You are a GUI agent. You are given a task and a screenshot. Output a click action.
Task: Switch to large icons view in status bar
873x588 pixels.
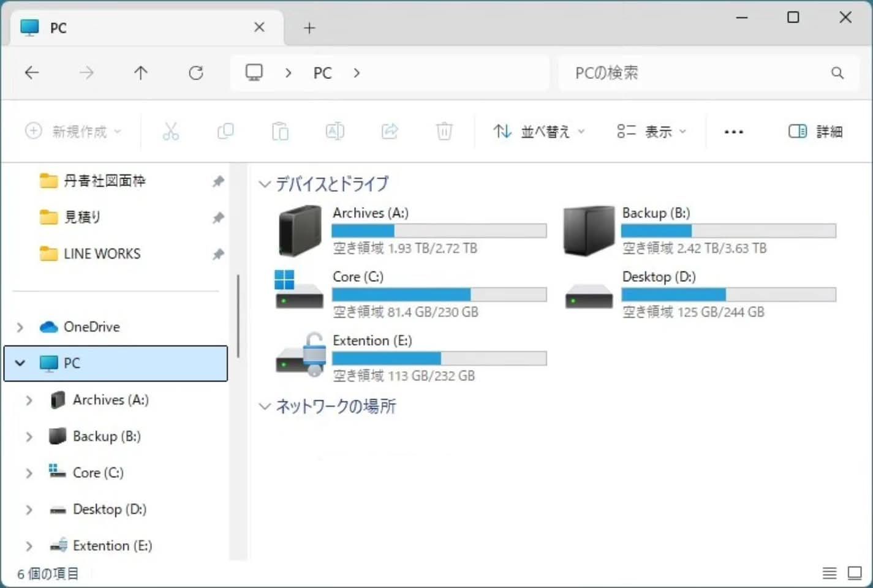pos(855,573)
